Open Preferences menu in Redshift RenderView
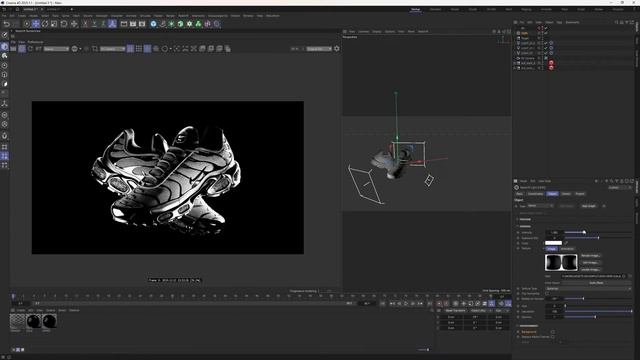Screen dimensions: 640x360 click(35, 42)
